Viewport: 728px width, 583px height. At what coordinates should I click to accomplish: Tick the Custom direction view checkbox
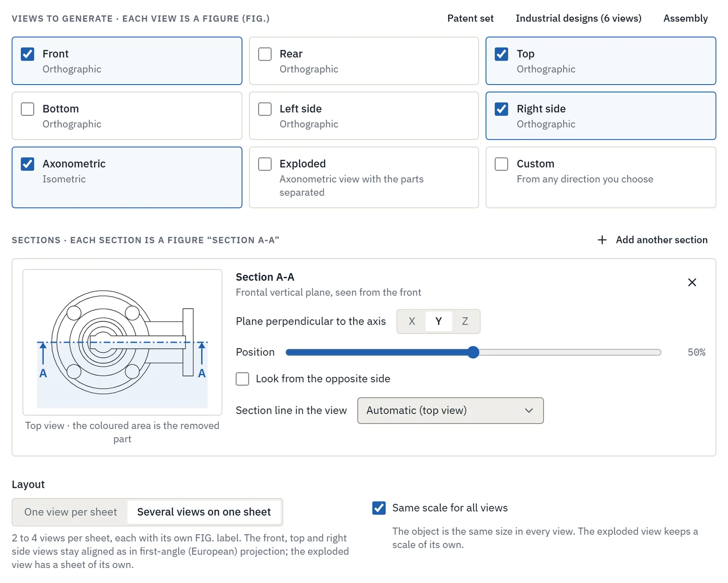coord(501,164)
